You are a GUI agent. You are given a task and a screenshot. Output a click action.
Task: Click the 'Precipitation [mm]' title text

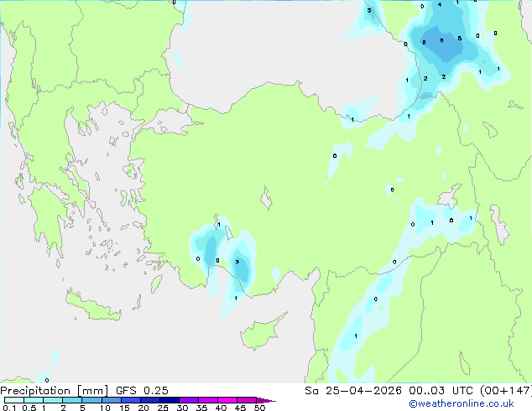tap(55, 391)
